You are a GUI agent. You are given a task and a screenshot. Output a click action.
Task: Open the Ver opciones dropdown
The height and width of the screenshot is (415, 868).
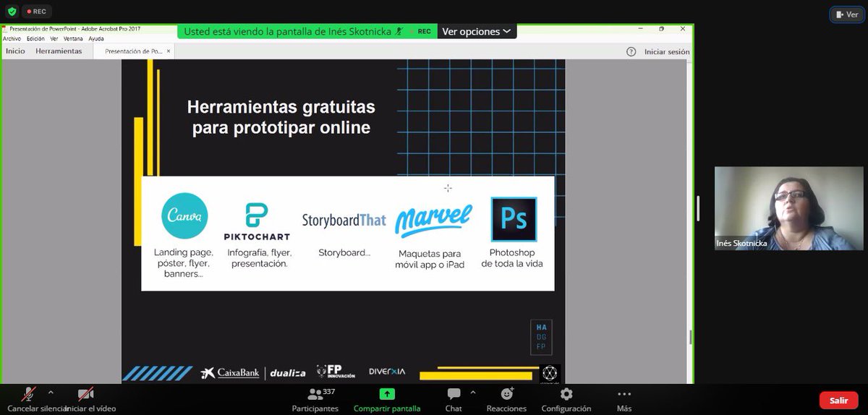click(x=476, y=31)
